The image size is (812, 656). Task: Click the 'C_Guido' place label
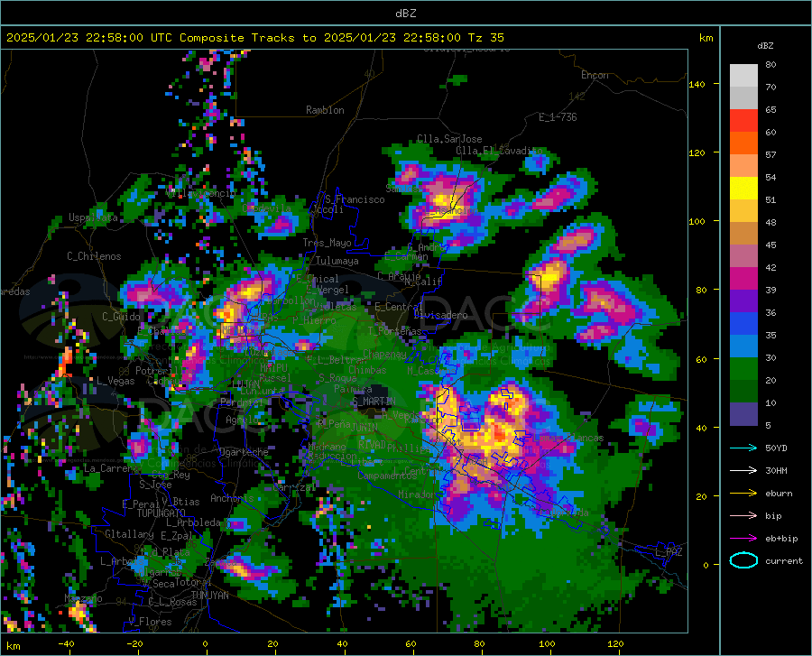tap(121, 317)
